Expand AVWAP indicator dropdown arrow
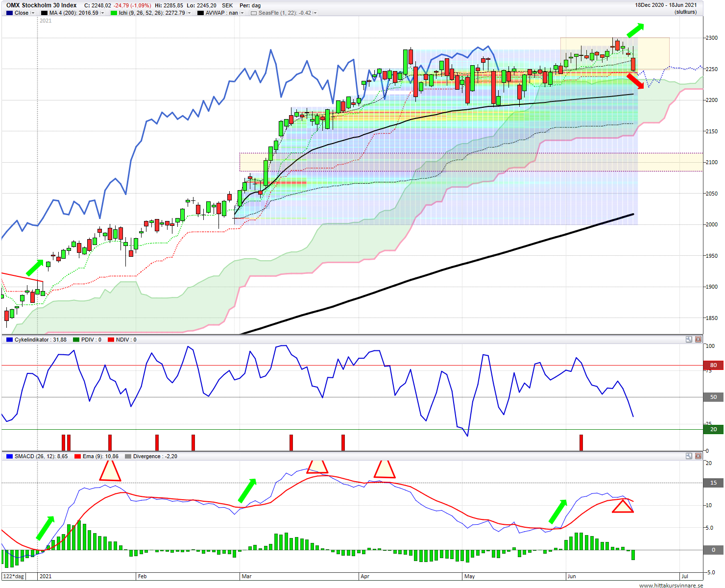This screenshot has width=725, height=588. [x=242, y=13]
